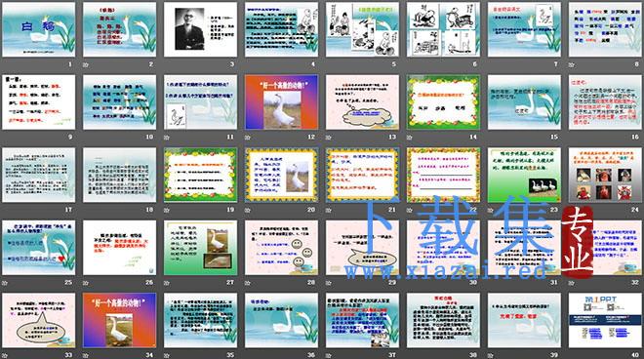Select slide 20 with the yellow-framed goose

point(281,175)
